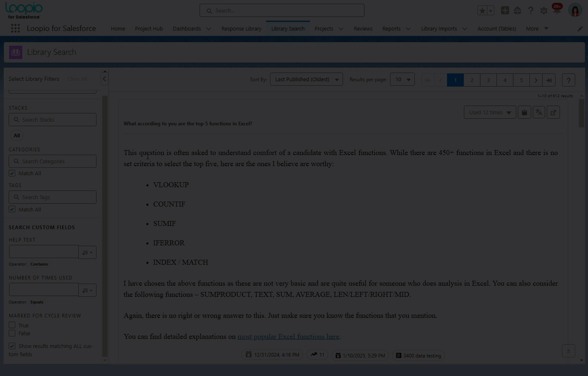
Task: Click the translate entry icon
Action: pos(539,112)
